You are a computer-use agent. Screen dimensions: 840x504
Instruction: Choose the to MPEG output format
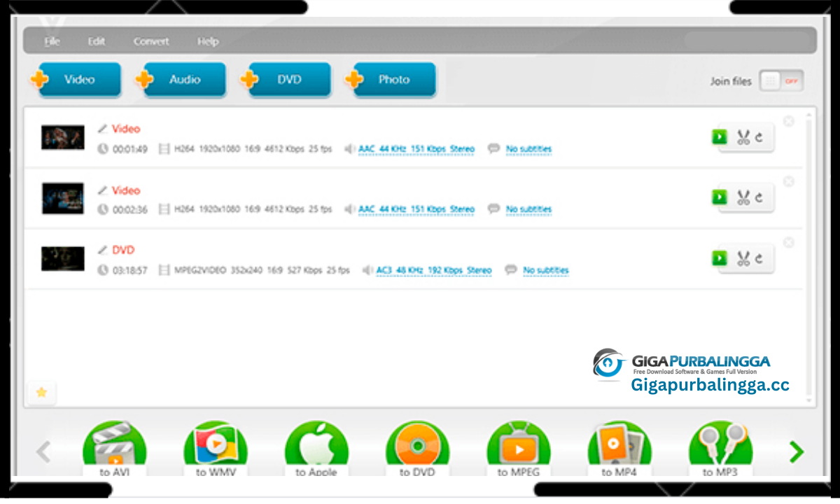pyautogui.click(x=518, y=449)
